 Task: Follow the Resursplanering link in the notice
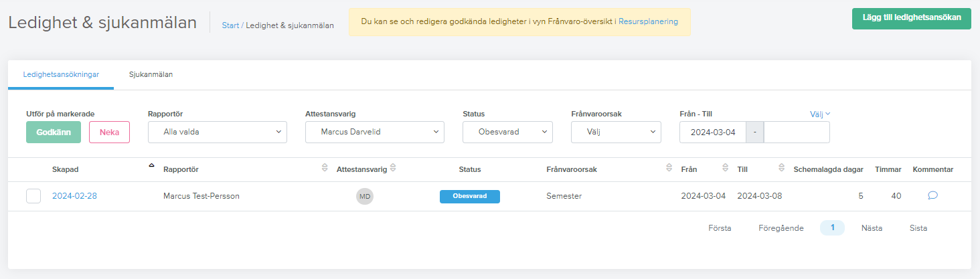[648, 21]
